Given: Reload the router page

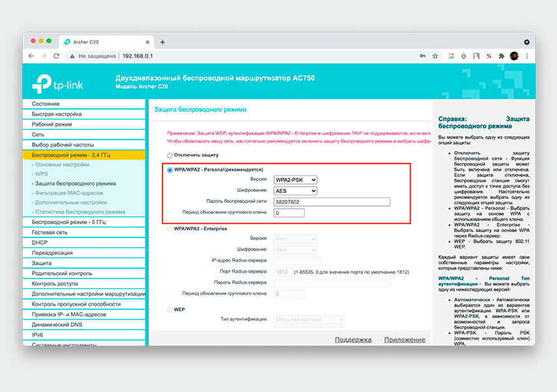Looking at the screenshot, I should click(56, 56).
